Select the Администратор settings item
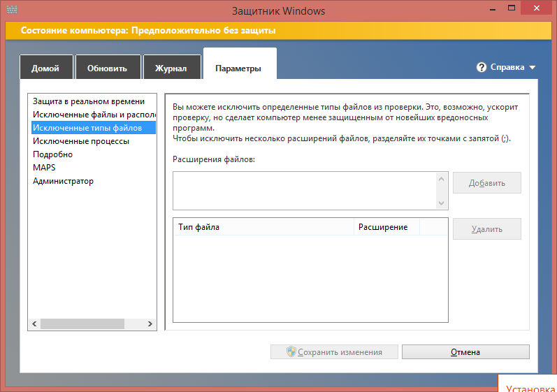The width and height of the screenshot is (557, 392). [x=94, y=181]
